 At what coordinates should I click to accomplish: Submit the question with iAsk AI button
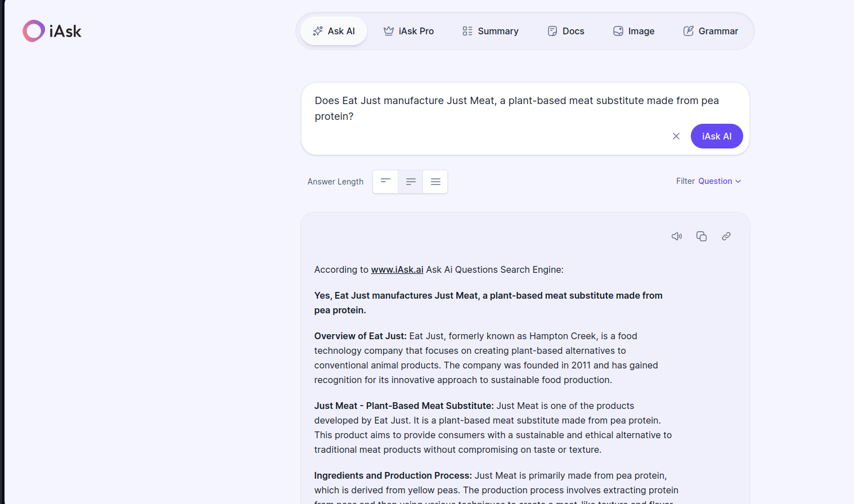717,136
